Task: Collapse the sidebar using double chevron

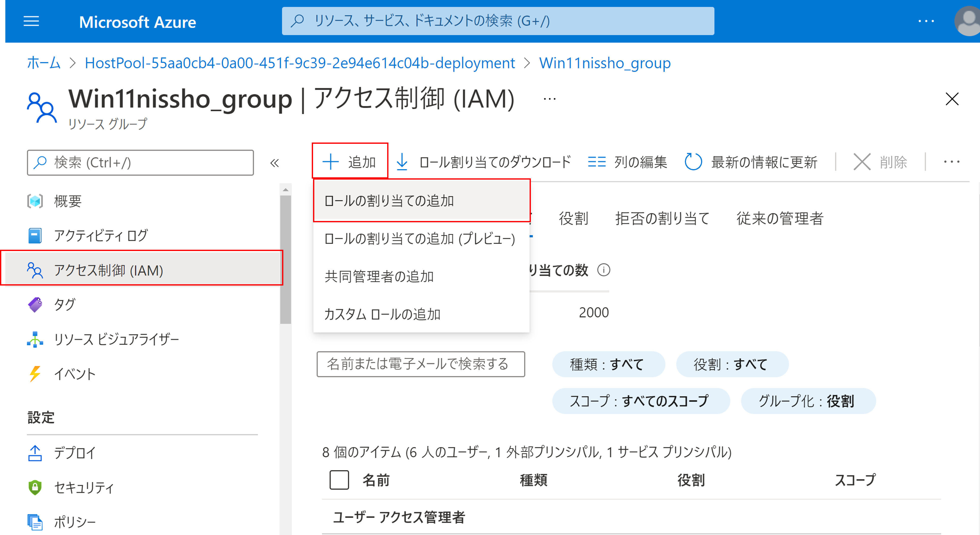Action: pyautogui.click(x=274, y=163)
